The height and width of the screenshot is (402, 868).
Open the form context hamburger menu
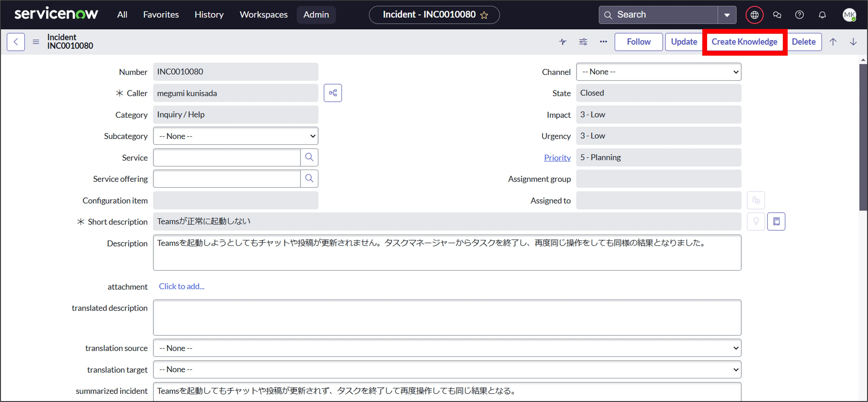[x=36, y=42]
